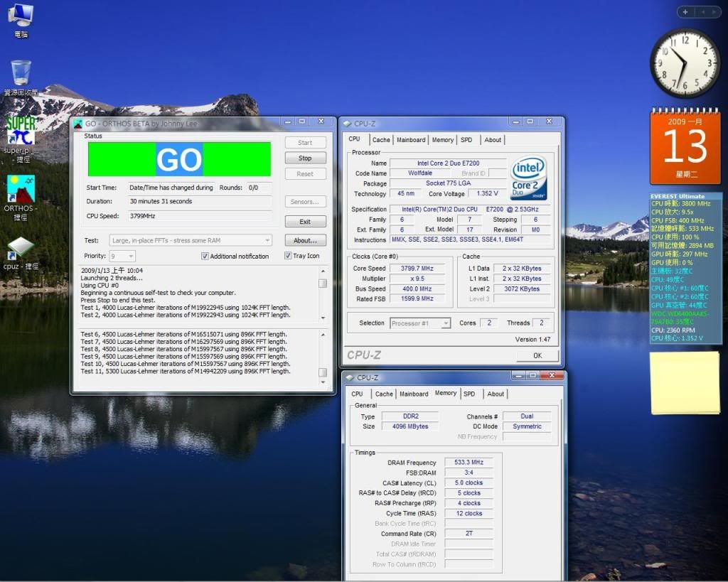Click the sidebar next gadgets arrow
This screenshot has height=582, width=728.
tap(714, 12)
